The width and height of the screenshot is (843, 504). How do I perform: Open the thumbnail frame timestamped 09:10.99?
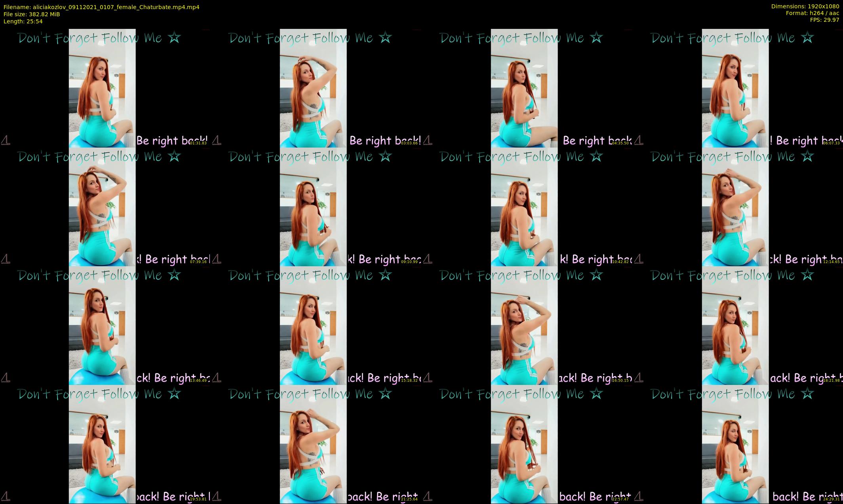316,207
